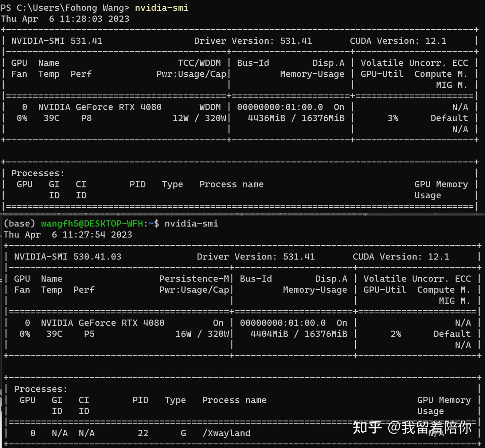Viewport: 485px width, 448px height.
Task: Click the Xwayland process name
Action: pyautogui.click(x=226, y=433)
